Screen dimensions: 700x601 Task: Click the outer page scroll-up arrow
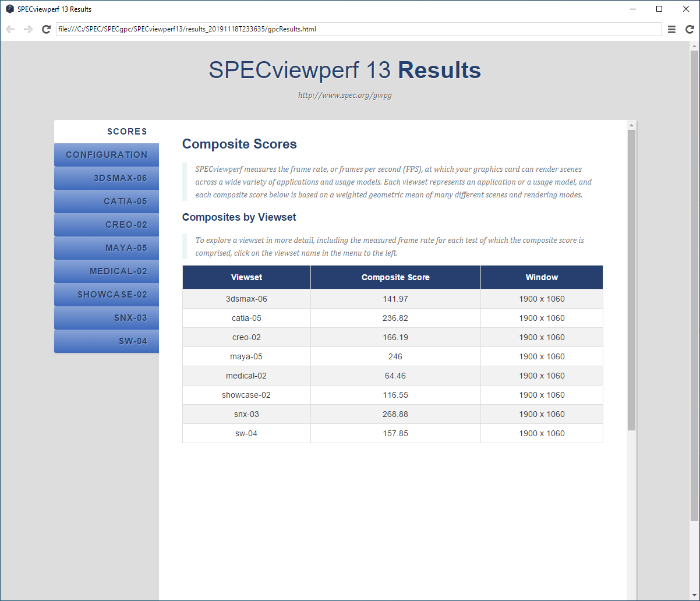coord(694,45)
